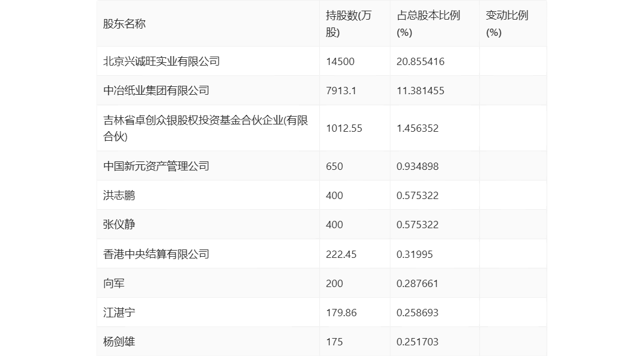Select 0.575322 in the 洪志鹏 row
The width and height of the screenshot is (644, 356).
point(417,196)
